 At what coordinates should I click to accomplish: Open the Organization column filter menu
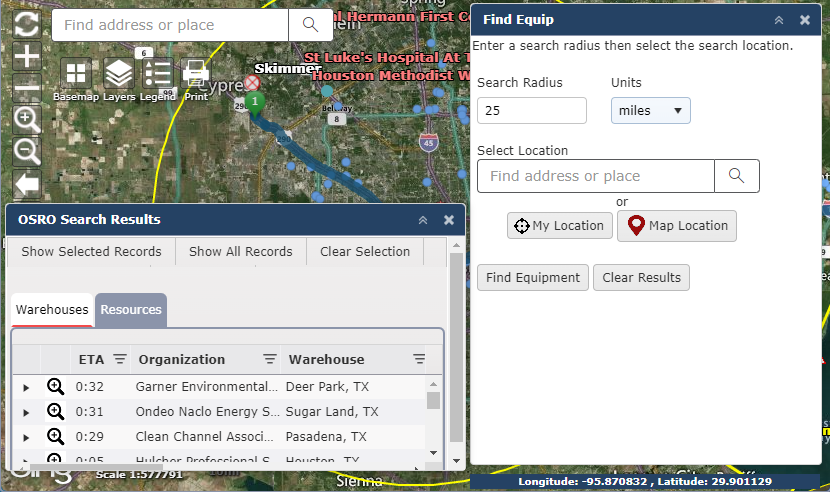[270, 359]
